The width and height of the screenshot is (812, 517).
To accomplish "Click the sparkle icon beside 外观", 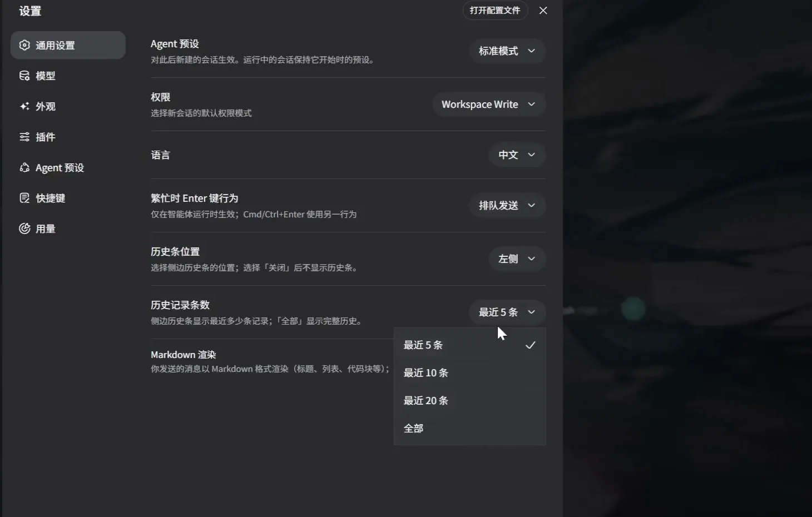I will [x=24, y=106].
